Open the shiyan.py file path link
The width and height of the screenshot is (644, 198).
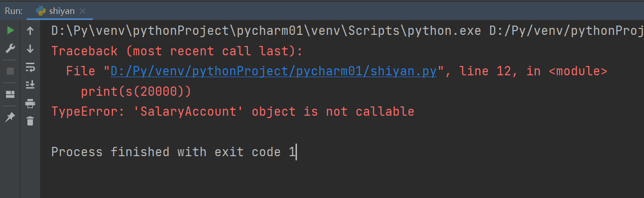tap(273, 71)
